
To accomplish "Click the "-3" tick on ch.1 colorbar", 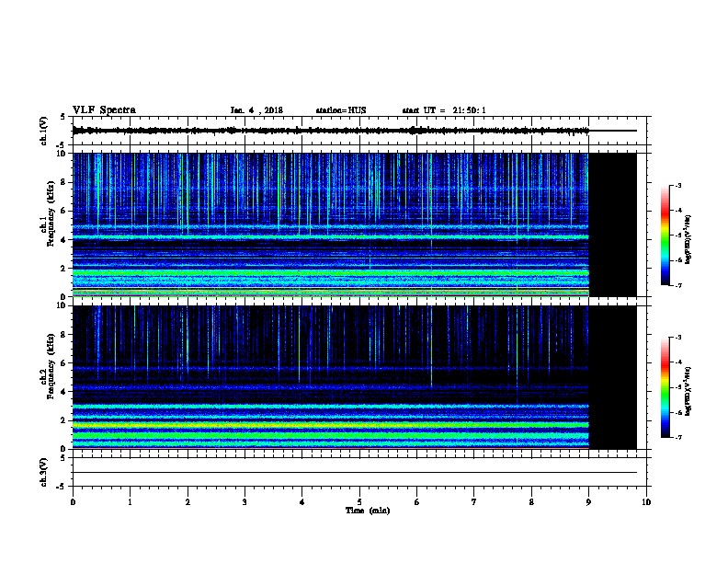I will tap(677, 185).
